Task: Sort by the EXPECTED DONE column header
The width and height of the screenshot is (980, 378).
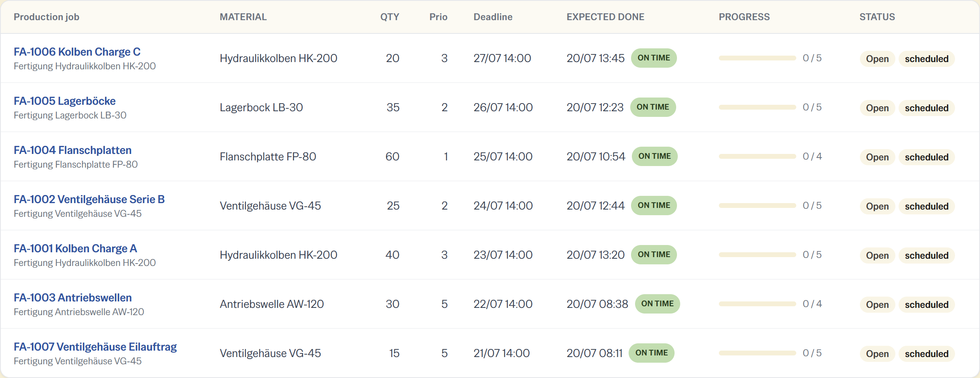Action: pyautogui.click(x=605, y=17)
